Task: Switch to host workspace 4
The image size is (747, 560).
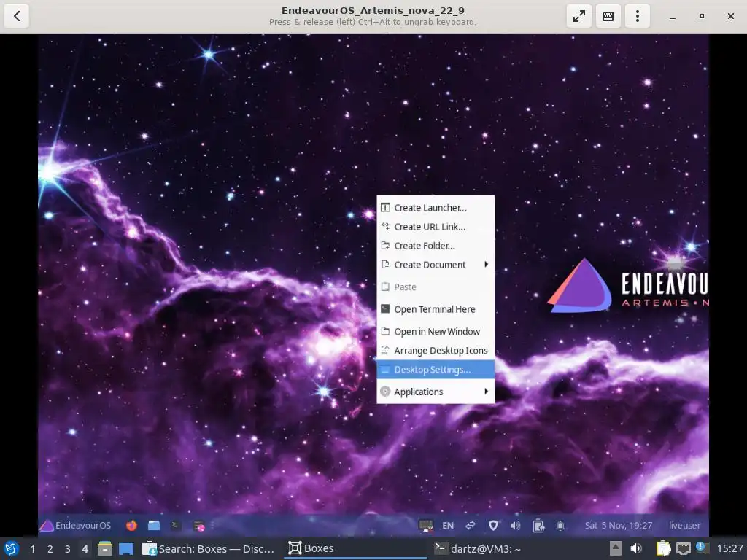Action: pyautogui.click(x=85, y=549)
